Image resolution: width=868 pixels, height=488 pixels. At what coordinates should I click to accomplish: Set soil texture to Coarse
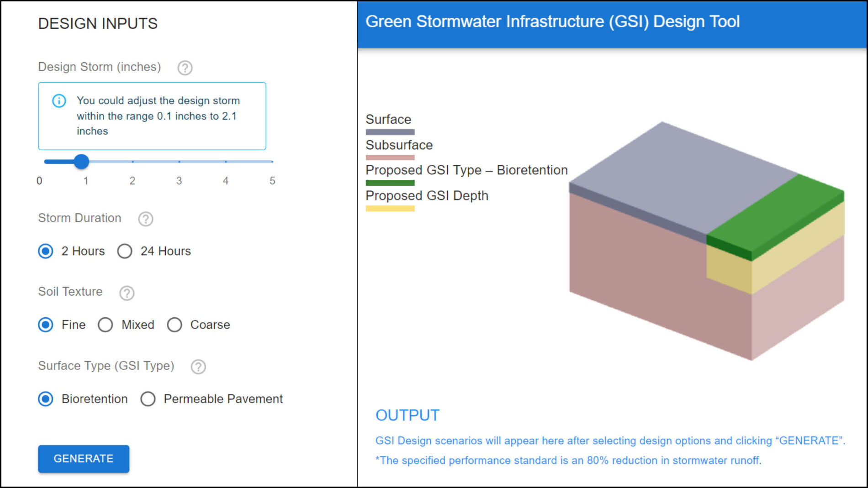[175, 325]
